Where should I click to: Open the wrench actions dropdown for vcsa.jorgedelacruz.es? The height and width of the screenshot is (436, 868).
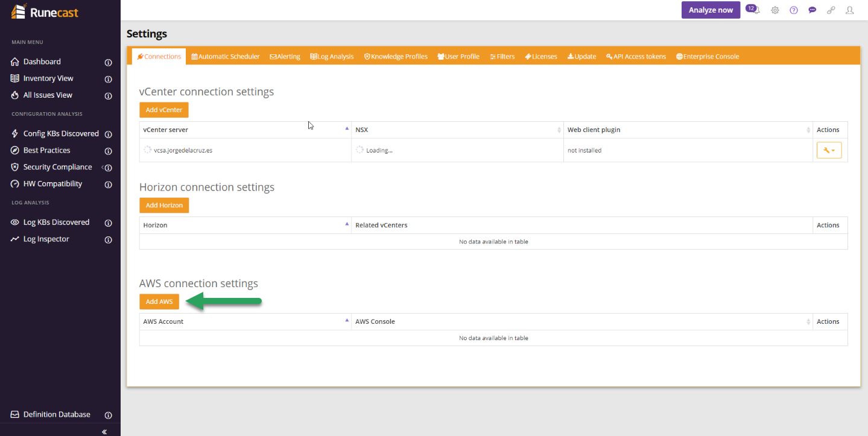829,150
